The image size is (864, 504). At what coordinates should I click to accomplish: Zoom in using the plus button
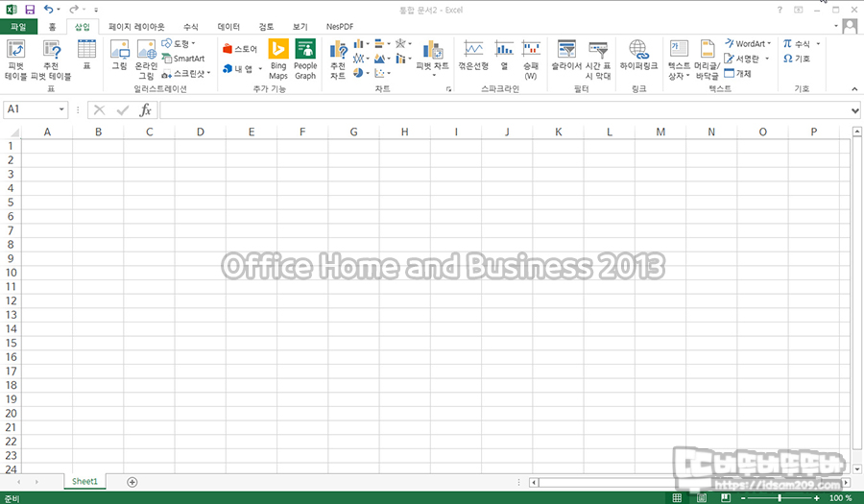[x=817, y=498]
